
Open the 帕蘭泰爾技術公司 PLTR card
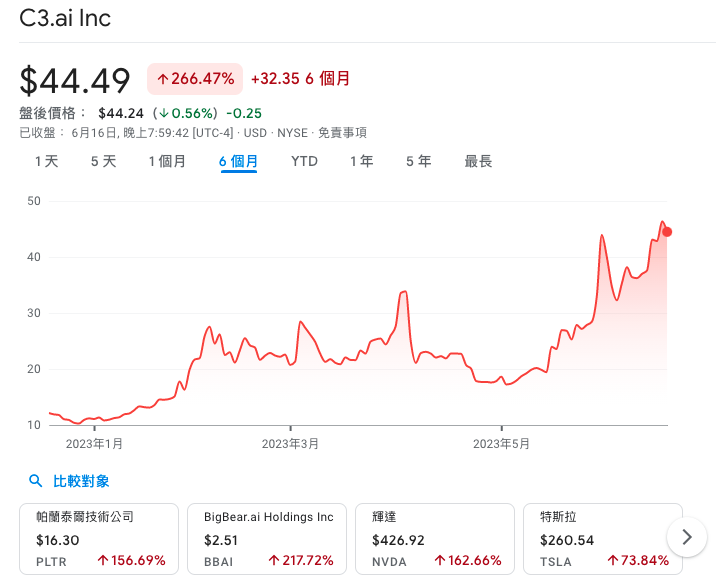tap(99, 539)
